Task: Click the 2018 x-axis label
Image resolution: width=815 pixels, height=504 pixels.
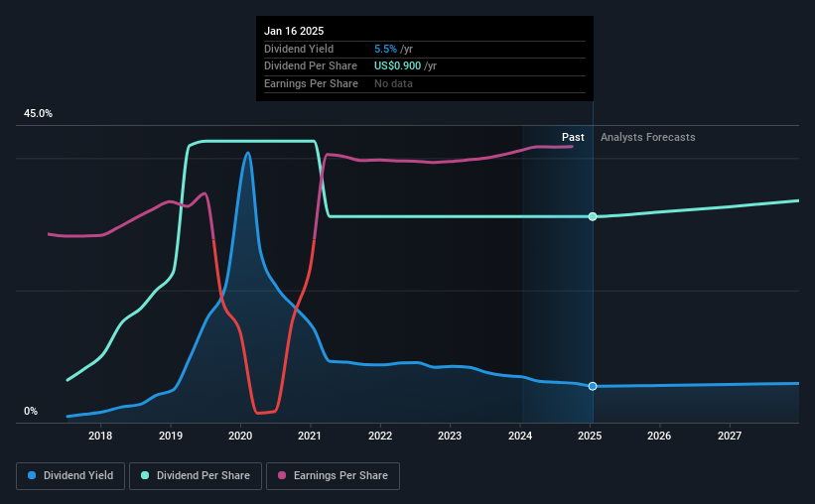Action: (100, 436)
